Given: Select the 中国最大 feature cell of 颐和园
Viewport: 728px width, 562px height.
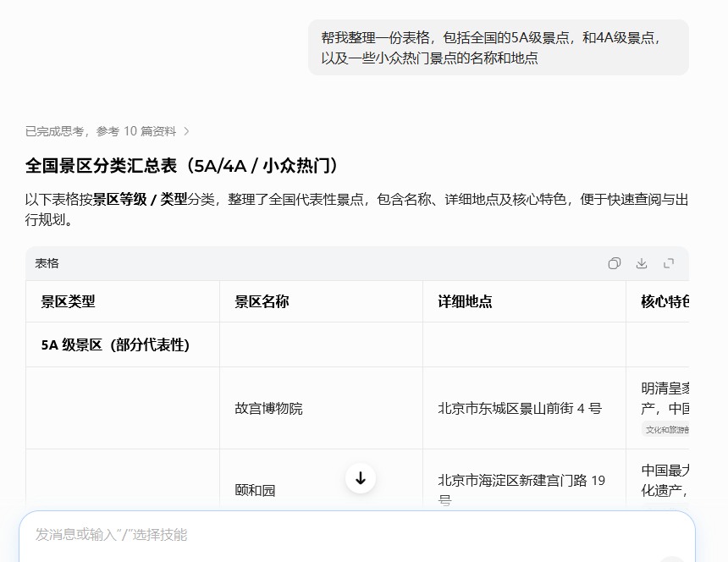Looking at the screenshot, I should tap(658, 481).
